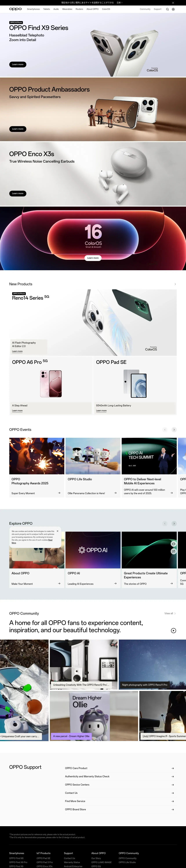Click the OPPO logo in header
Screen dimensions: 186x868
(15, 9)
